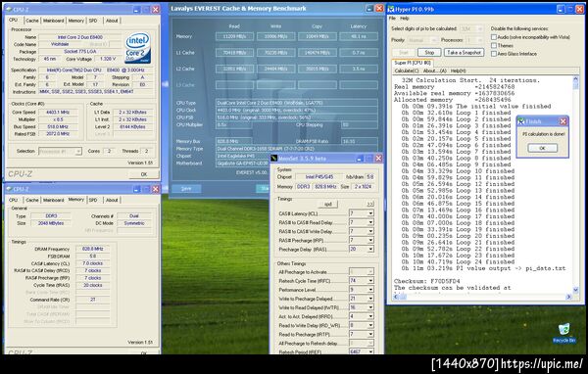Open the CAS# Latency (tCL) dropdown in MemSet

[x=370, y=213]
